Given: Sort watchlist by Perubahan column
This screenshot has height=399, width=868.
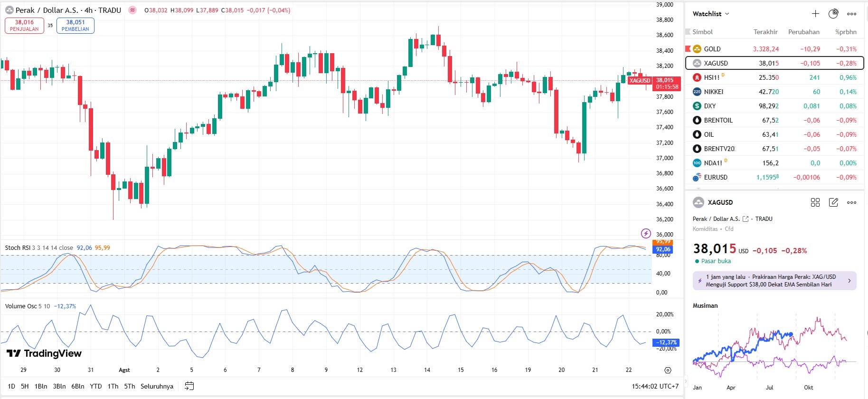Looking at the screenshot, I should click(x=803, y=32).
